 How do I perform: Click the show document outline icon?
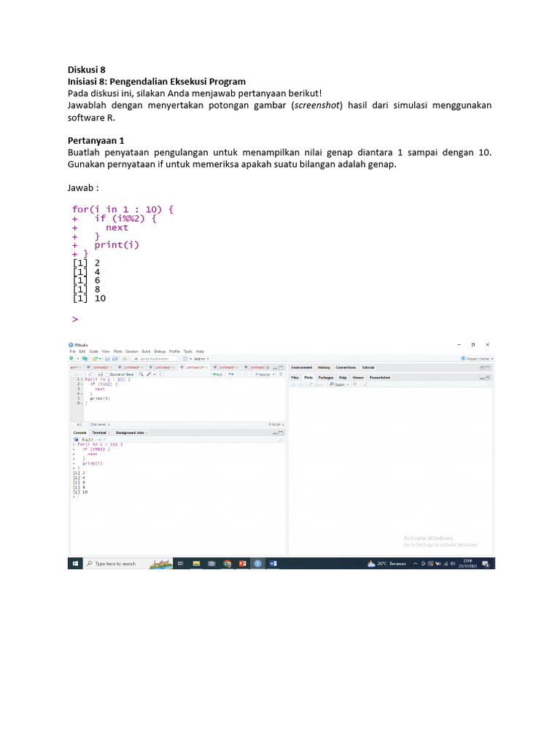[281, 374]
